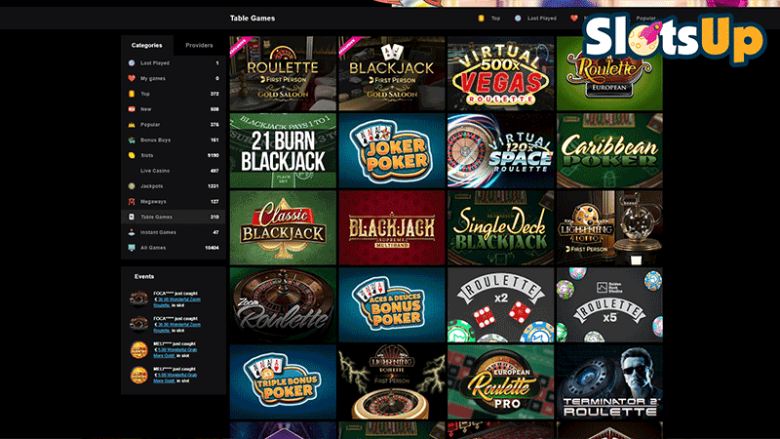Viewport: 780px width, 439px height.
Task: Click the Slots coin icon
Action: pos(131,155)
